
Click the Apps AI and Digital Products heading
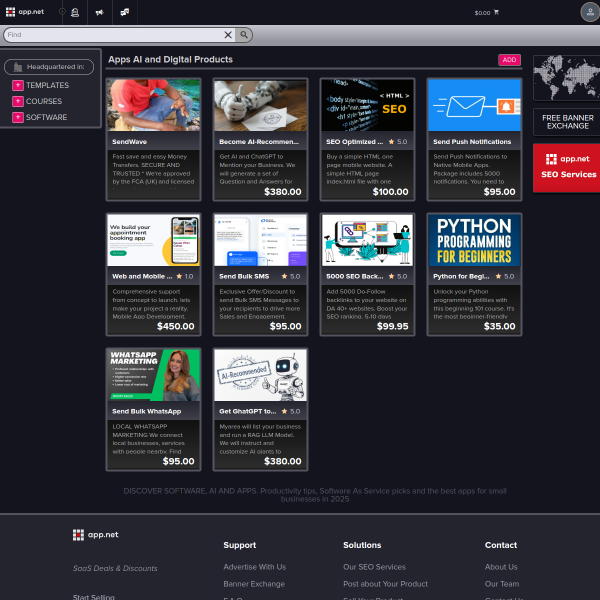[170, 59]
